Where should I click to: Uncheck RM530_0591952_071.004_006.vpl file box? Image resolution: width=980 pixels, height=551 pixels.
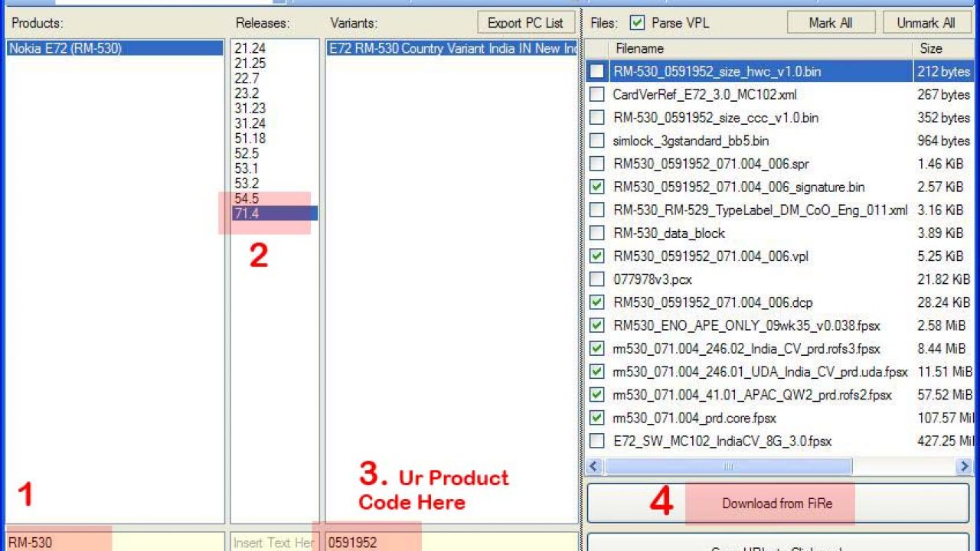click(596, 256)
